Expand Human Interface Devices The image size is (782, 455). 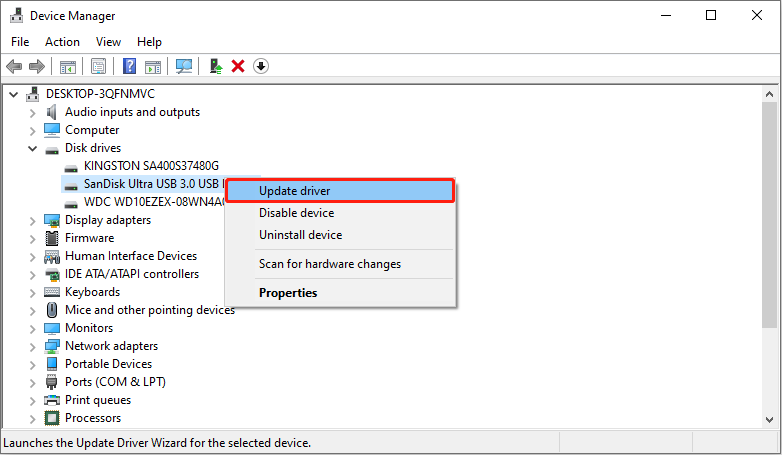click(32, 256)
